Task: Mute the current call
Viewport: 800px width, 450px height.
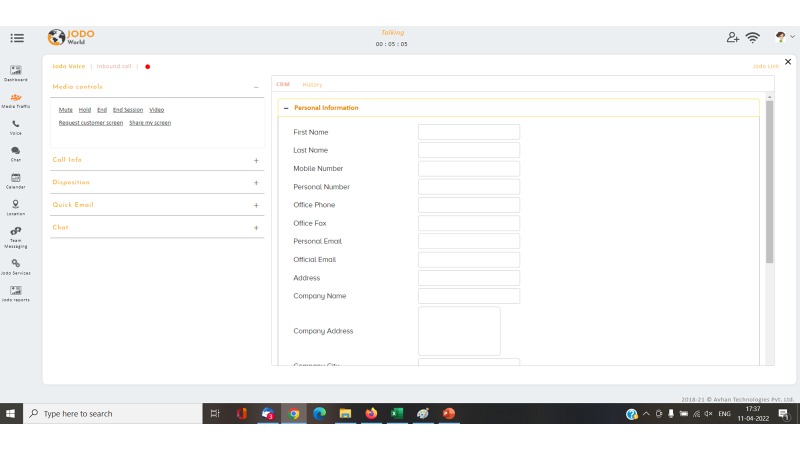Action: coord(65,110)
